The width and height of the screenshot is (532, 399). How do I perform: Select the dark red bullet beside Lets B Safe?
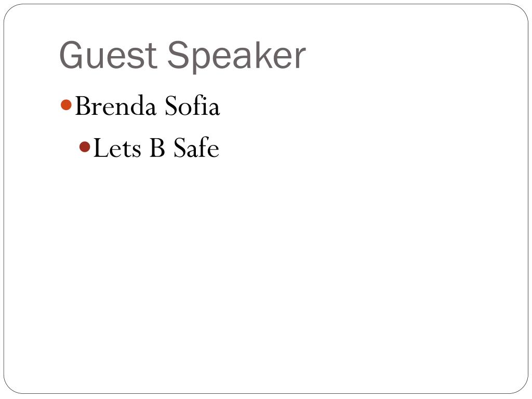[x=85, y=147]
